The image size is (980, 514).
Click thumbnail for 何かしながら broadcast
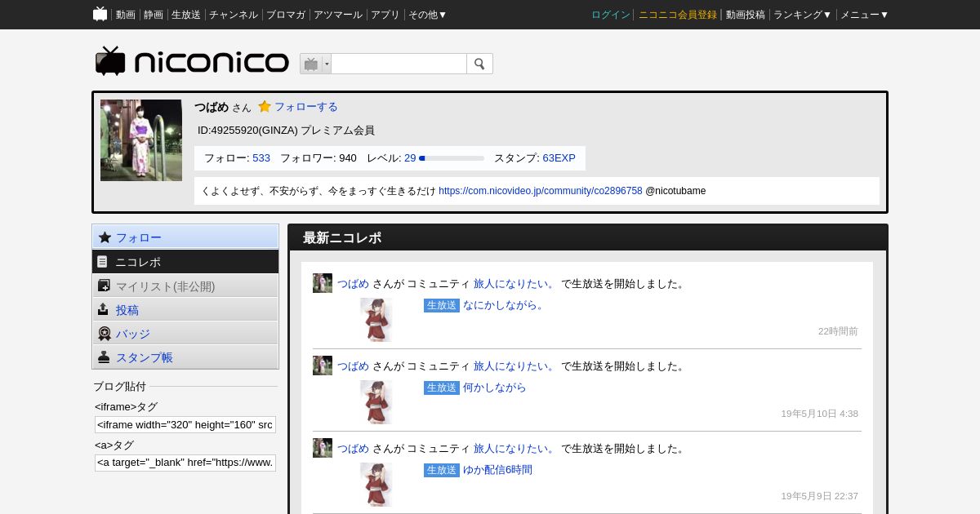coord(376,402)
